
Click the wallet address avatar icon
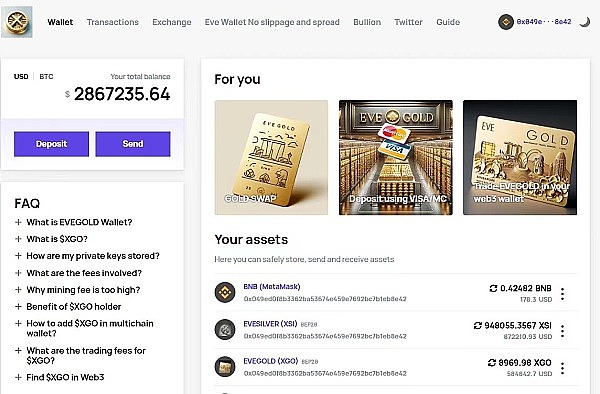[505, 22]
